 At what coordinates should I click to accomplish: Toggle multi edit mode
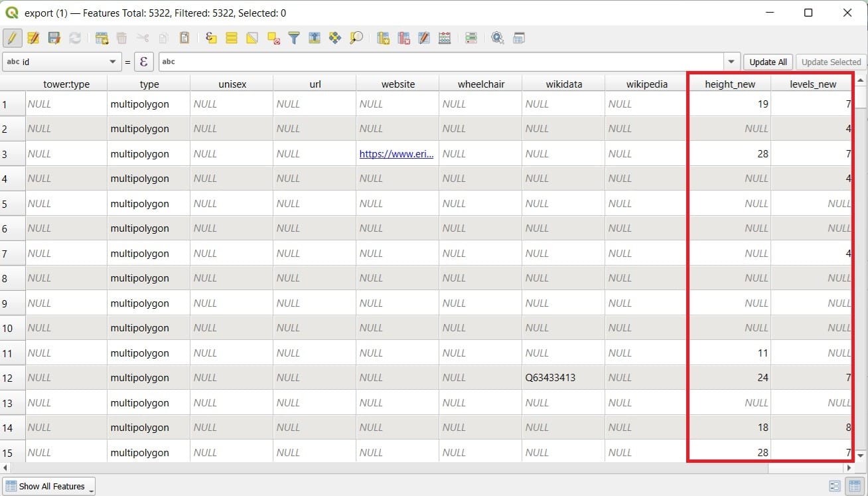click(x=33, y=38)
